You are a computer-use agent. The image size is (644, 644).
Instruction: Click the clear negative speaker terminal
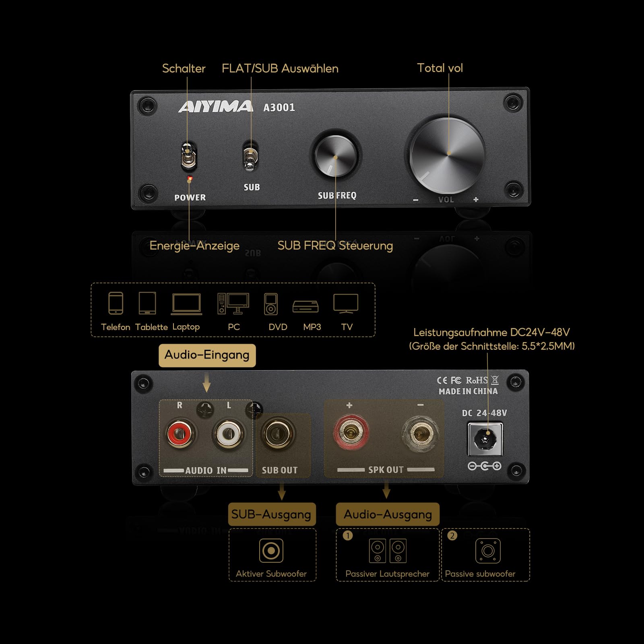click(x=420, y=434)
